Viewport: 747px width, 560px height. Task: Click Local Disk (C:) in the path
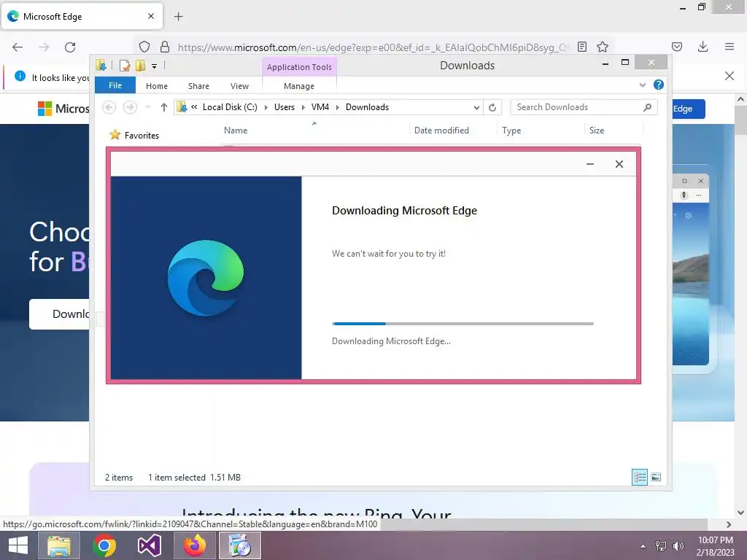coord(230,107)
